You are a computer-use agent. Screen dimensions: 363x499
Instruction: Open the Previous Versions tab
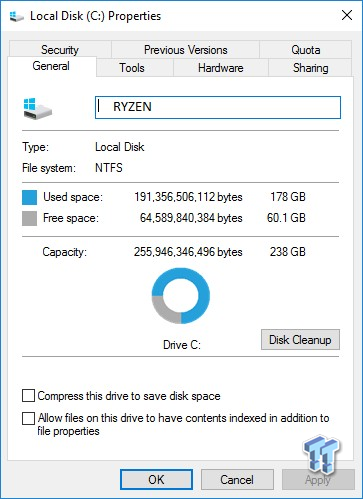(x=185, y=50)
